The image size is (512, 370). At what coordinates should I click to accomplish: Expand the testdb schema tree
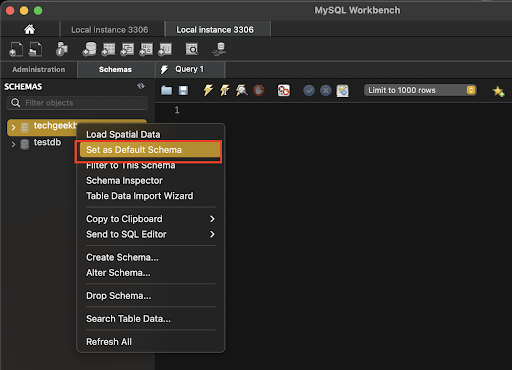click(13, 144)
